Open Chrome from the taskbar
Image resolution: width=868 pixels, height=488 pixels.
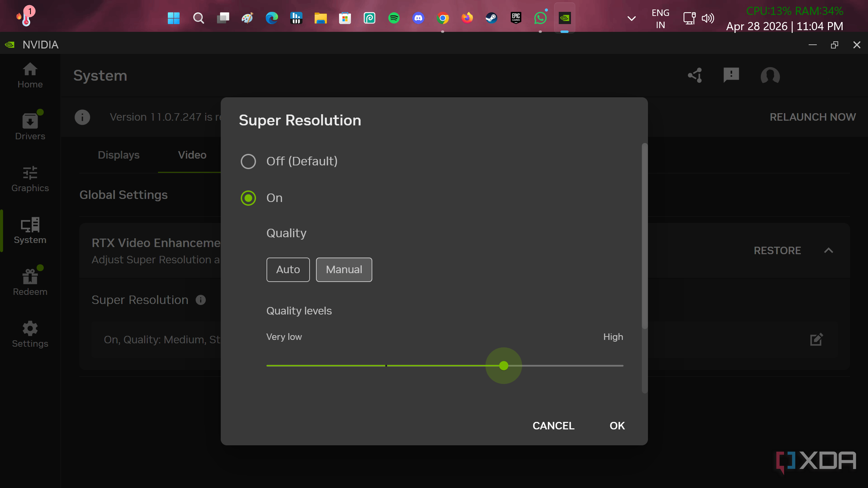[442, 18]
